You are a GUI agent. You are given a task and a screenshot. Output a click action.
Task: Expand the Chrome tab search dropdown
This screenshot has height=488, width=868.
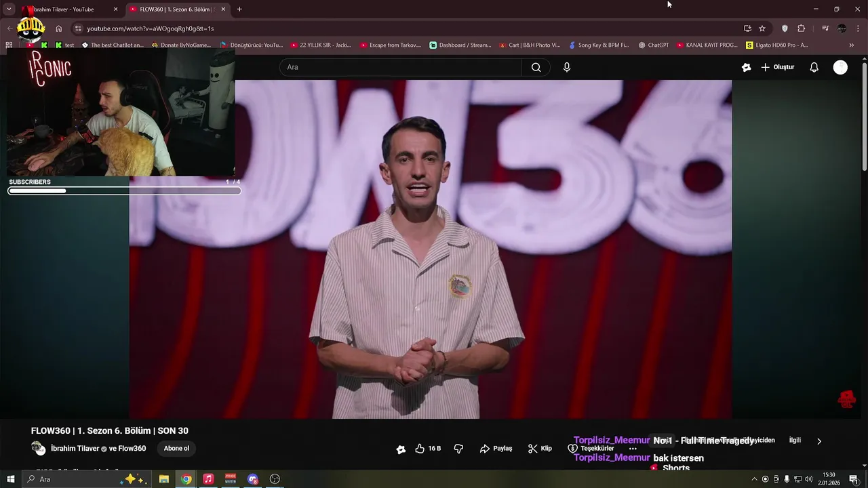pos(9,9)
